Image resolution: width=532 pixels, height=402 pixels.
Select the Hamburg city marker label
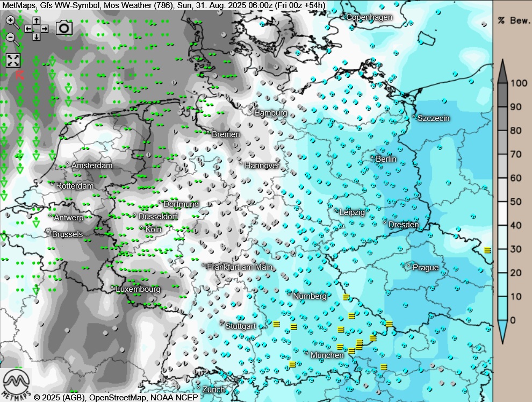point(270,113)
